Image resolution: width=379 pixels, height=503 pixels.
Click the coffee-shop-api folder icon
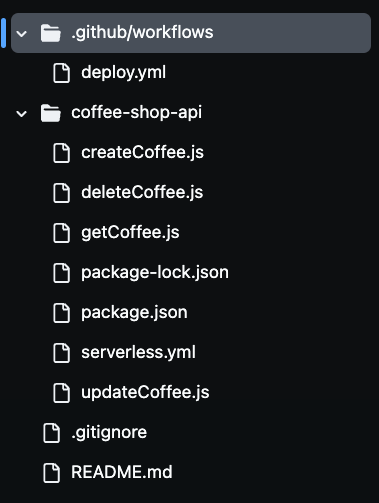(x=51, y=113)
